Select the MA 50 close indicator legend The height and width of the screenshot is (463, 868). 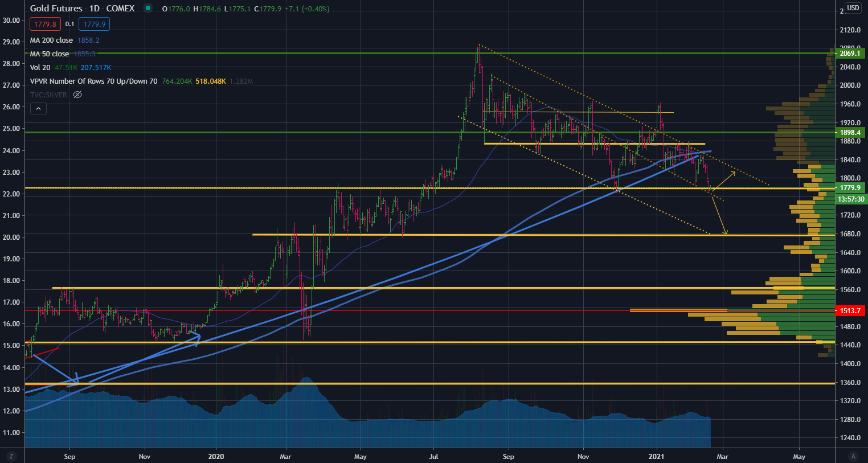(x=49, y=54)
